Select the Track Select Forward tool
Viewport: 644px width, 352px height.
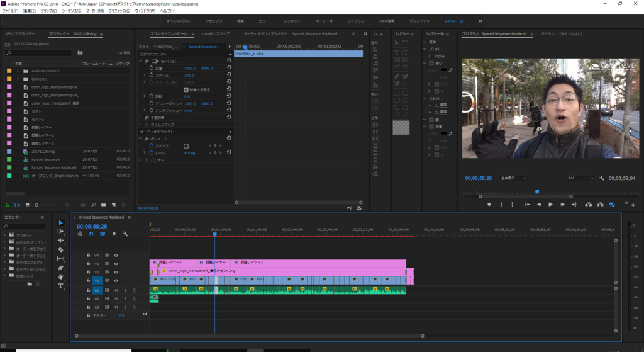click(61, 232)
